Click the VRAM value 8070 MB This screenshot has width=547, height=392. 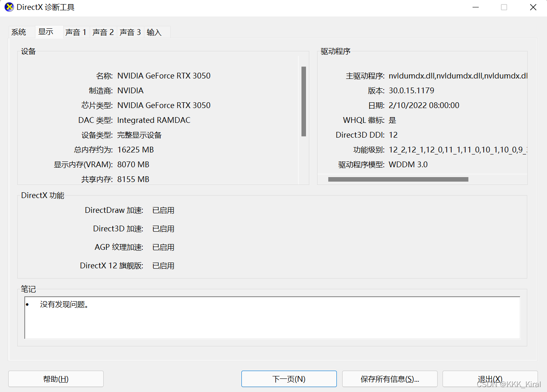[x=133, y=164]
